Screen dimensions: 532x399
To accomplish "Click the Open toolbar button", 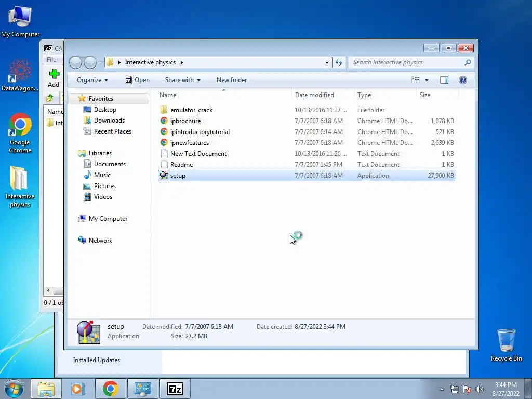I will (137, 79).
